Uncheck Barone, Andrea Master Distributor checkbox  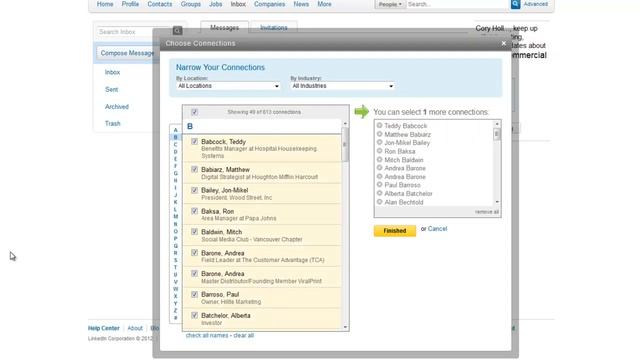(x=194, y=273)
